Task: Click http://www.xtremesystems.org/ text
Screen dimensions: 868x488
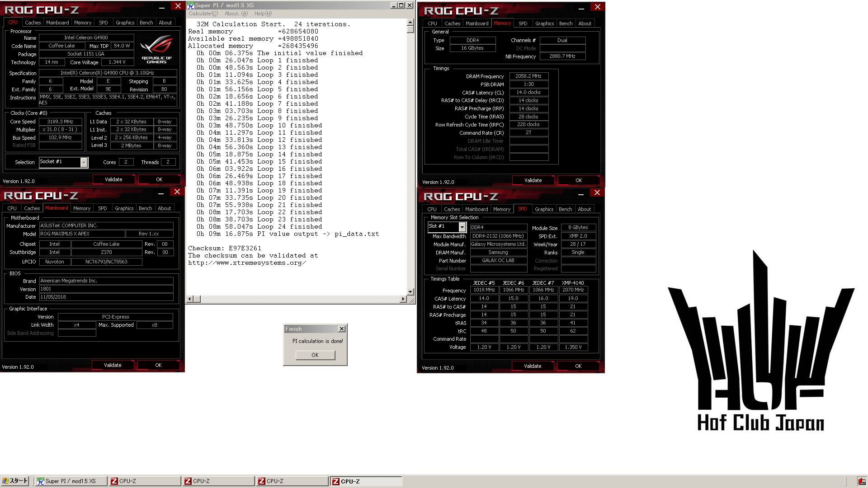Action: point(247,263)
